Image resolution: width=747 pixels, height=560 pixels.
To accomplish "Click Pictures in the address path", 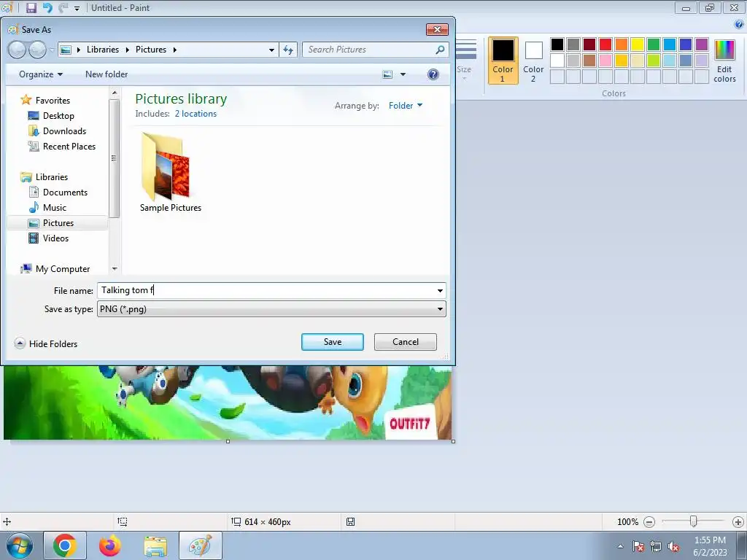I will click(x=151, y=50).
